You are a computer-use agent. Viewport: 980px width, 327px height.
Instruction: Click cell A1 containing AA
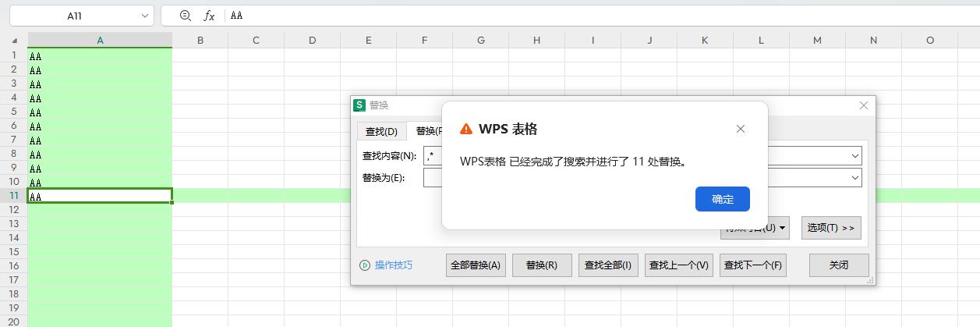click(100, 55)
